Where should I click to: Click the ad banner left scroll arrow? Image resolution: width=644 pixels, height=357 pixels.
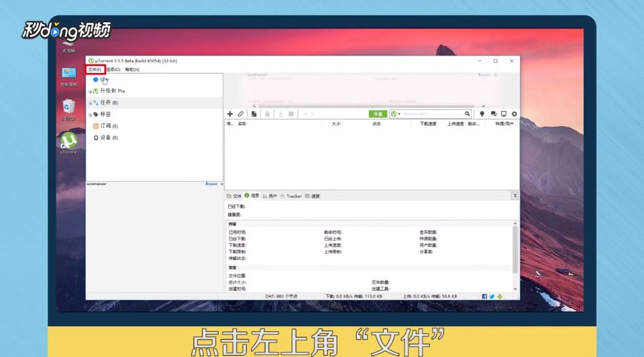pyautogui.click(x=254, y=106)
